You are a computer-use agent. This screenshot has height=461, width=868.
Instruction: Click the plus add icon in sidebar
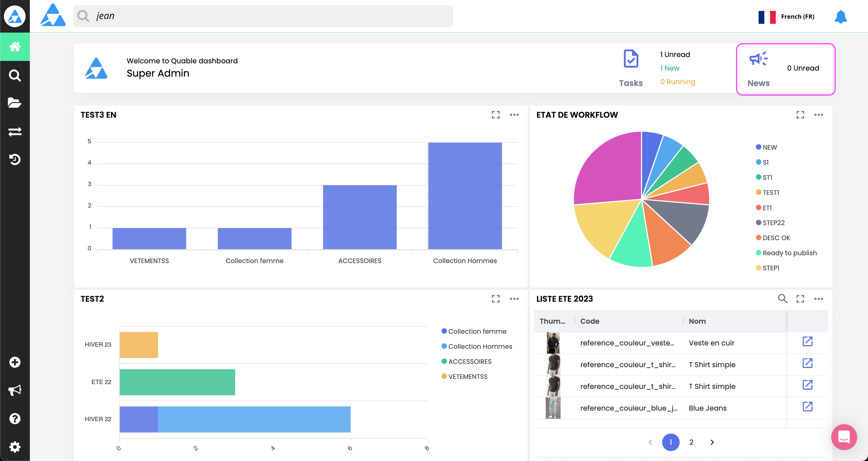pos(14,362)
